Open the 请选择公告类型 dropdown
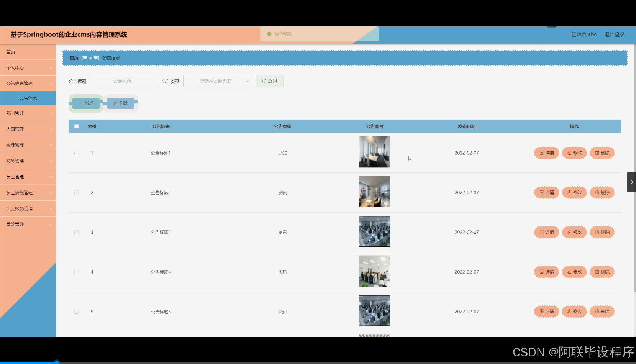 (217, 81)
